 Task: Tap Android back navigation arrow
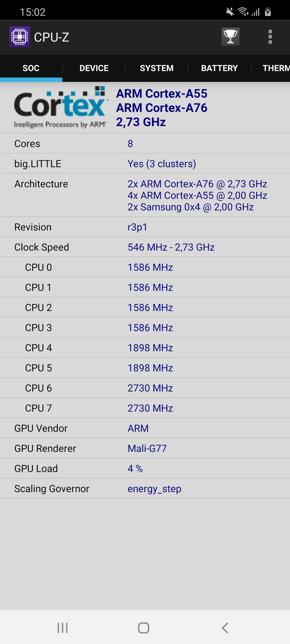click(225, 628)
